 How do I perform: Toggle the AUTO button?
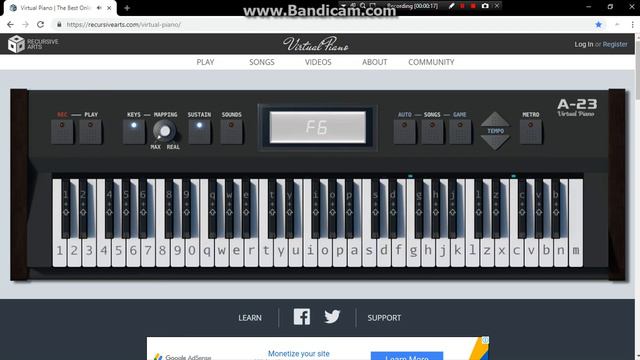(404, 131)
